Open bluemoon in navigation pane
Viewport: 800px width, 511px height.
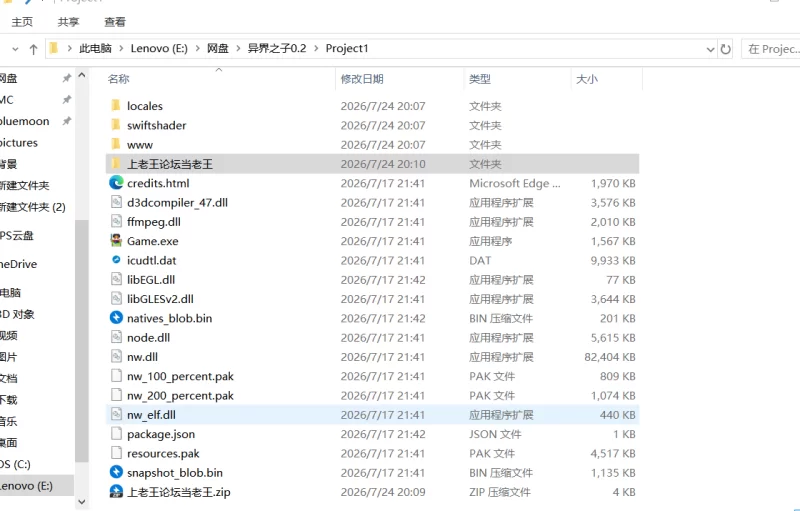point(24,121)
